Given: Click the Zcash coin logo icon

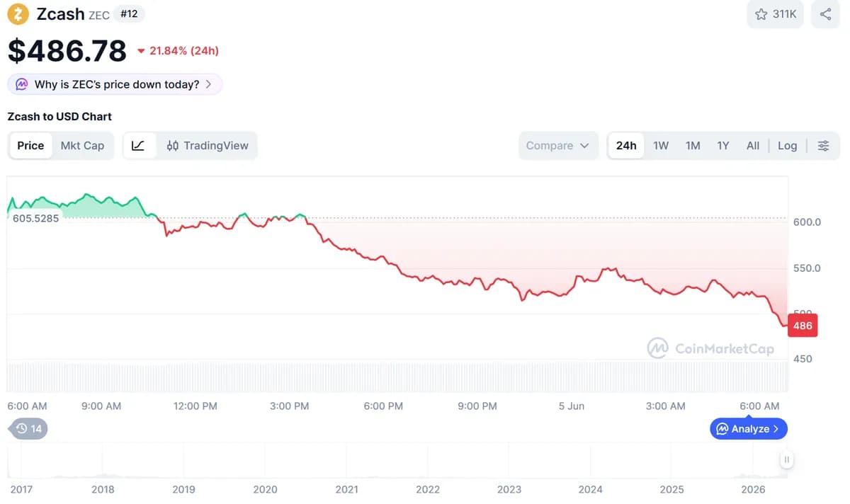Looking at the screenshot, I should [x=18, y=14].
